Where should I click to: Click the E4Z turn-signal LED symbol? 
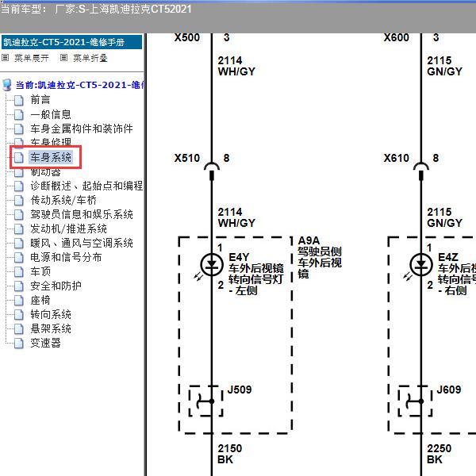click(421, 264)
